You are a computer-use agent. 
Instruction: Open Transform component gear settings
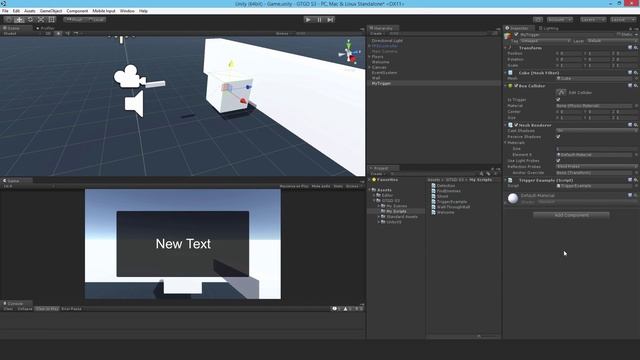(x=636, y=48)
